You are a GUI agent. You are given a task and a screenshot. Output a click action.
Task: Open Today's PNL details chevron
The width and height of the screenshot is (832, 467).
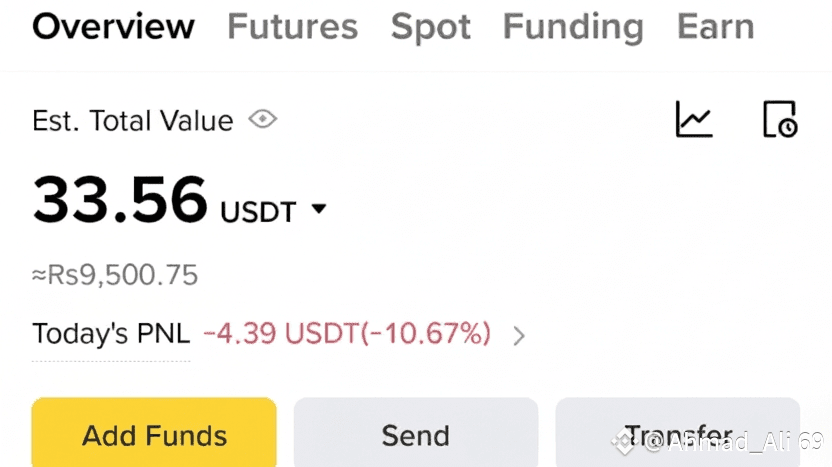point(518,336)
